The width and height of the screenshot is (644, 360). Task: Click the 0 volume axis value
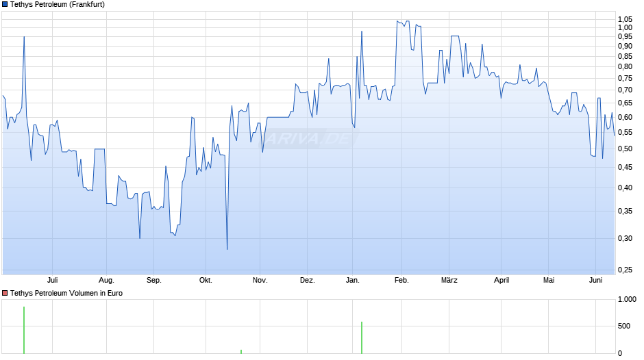tap(620, 353)
